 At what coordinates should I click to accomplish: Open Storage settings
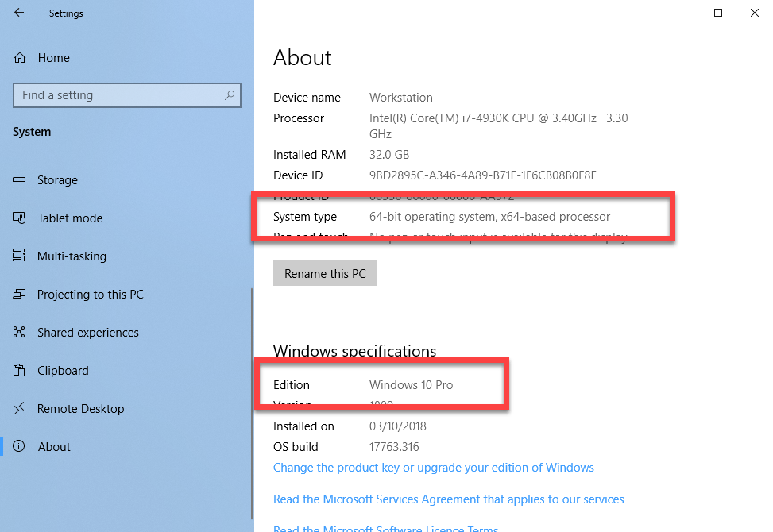(126, 180)
